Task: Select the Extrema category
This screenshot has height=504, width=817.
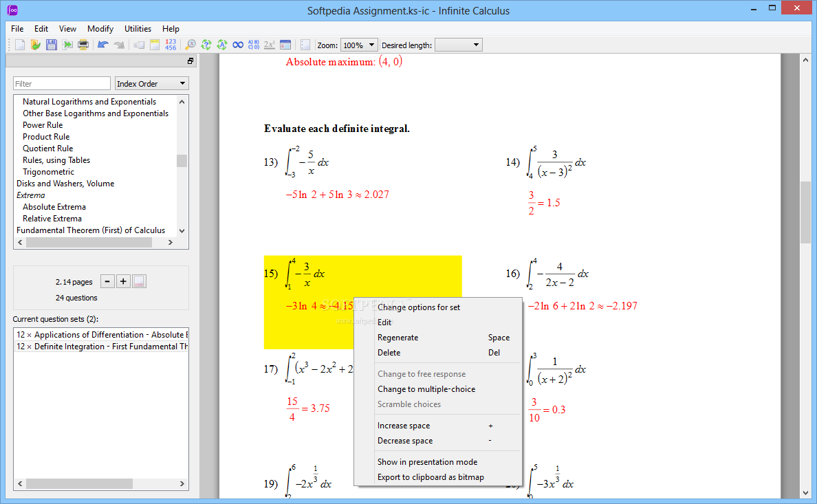Action: click(31, 195)
